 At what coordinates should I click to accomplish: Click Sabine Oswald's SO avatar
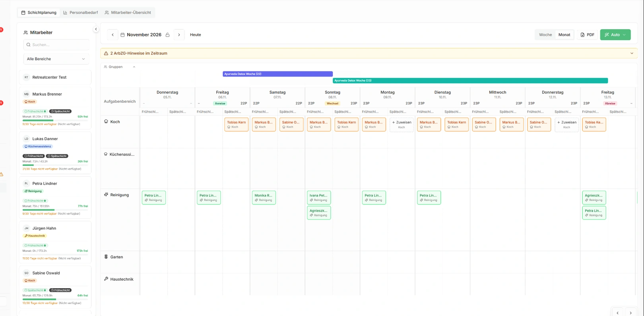[26, 273]
